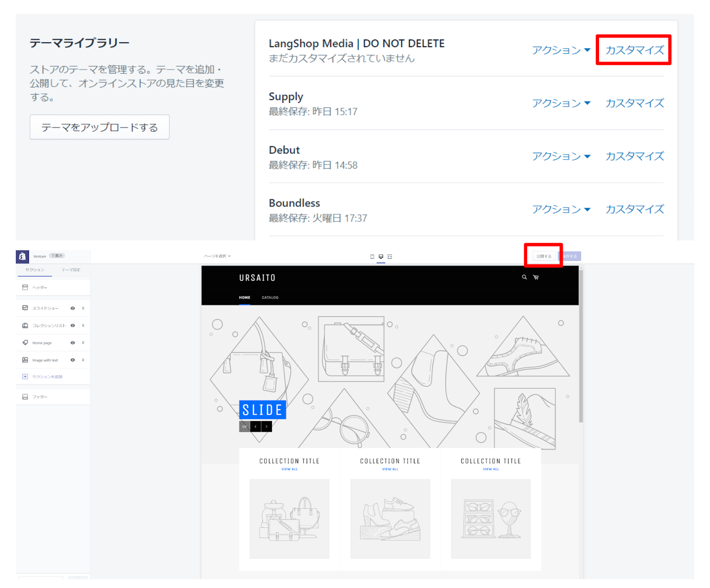The width and height of the screenshot is (710, 588).
Task: Click カスタマイズ for Supply theme
Action: [635, 103]
